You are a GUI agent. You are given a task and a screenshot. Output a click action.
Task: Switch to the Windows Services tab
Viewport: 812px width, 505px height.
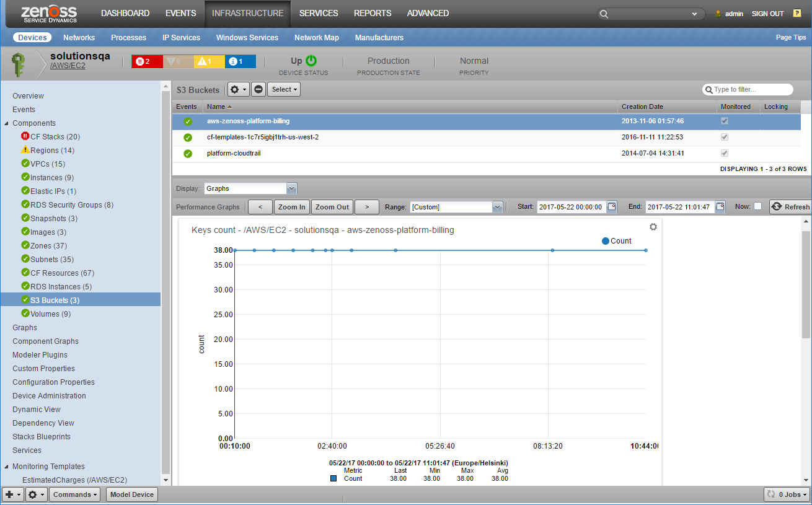pyautogui.click(x=247, y=38)
